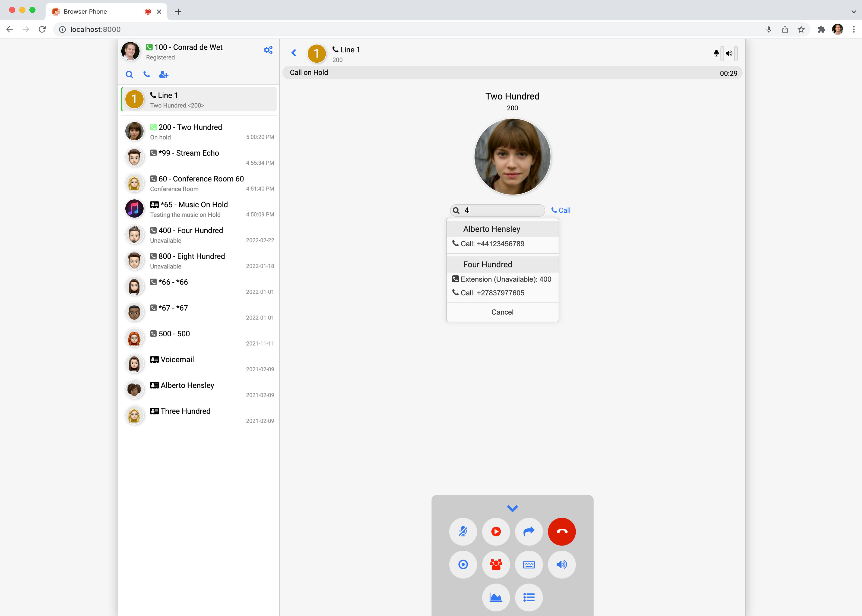Click Cancel in the transfer dropdown
The image size is (862, 616).
tap(502, 312)
